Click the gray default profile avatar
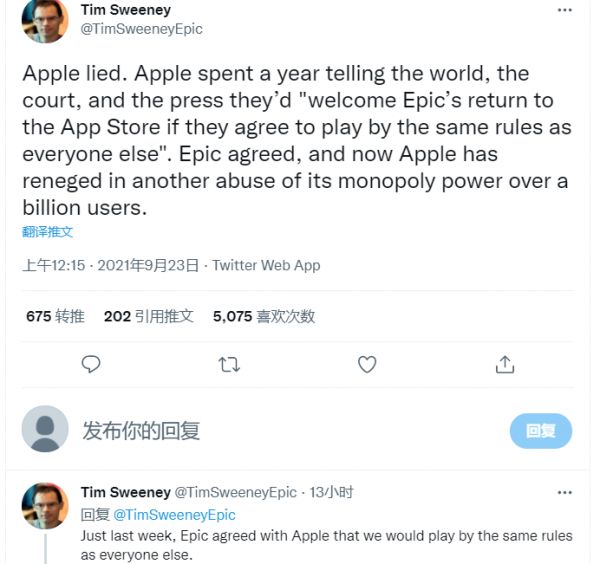The height and width of the screenshot is (564, 600). click(45, 430)
